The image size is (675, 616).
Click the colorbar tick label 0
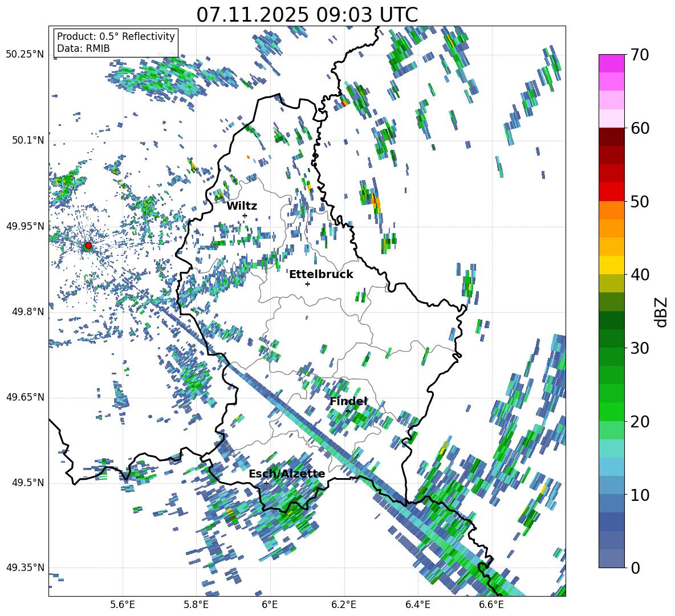click(635, 568)
